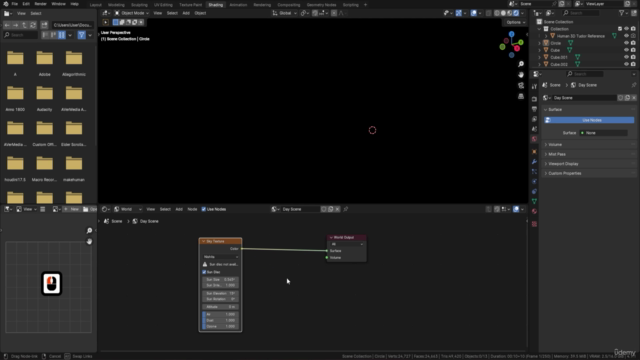640x360 pixels.
Task: Select the viewport pan hand gizmo
Action: pyautogui.click(x=521, y=75)
